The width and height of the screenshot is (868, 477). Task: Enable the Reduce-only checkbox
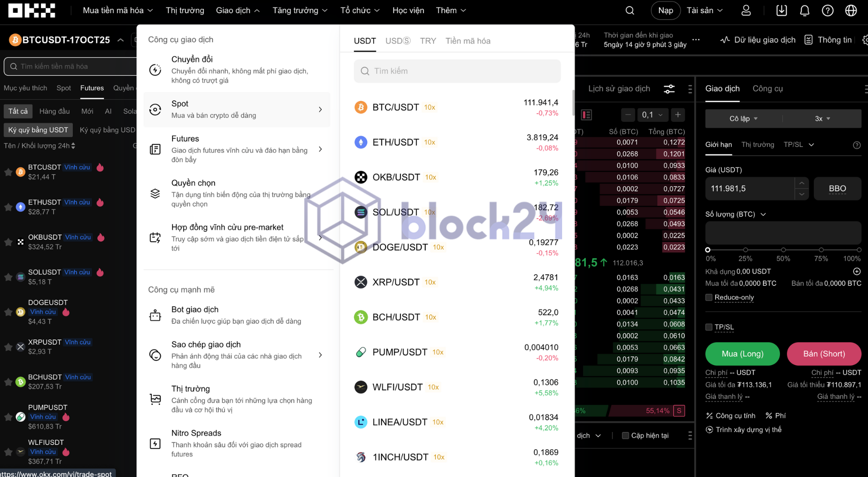[709, 297]
